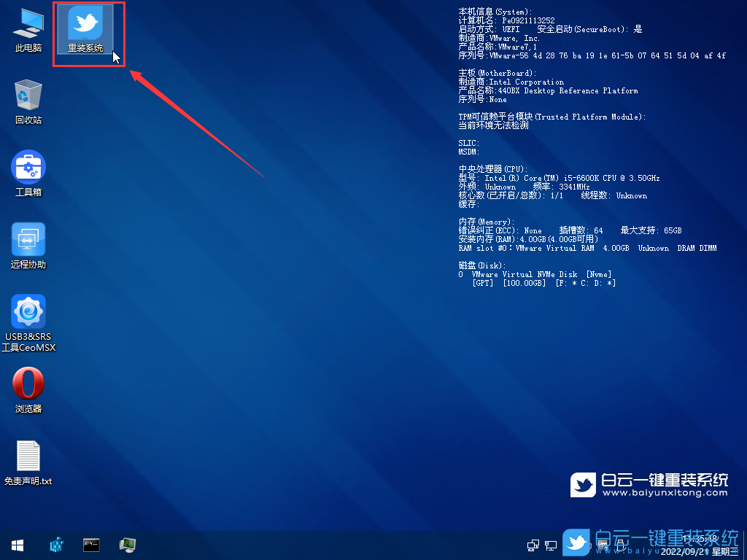Open the Start menu
747x560 pixels.
[17, 545]
